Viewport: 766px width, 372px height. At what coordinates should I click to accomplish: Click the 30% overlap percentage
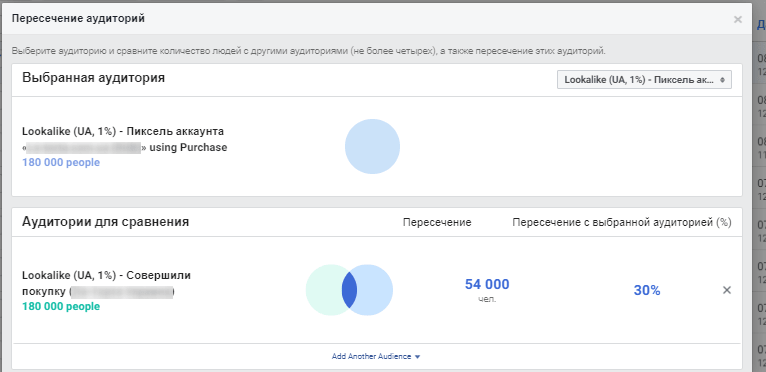647,290
